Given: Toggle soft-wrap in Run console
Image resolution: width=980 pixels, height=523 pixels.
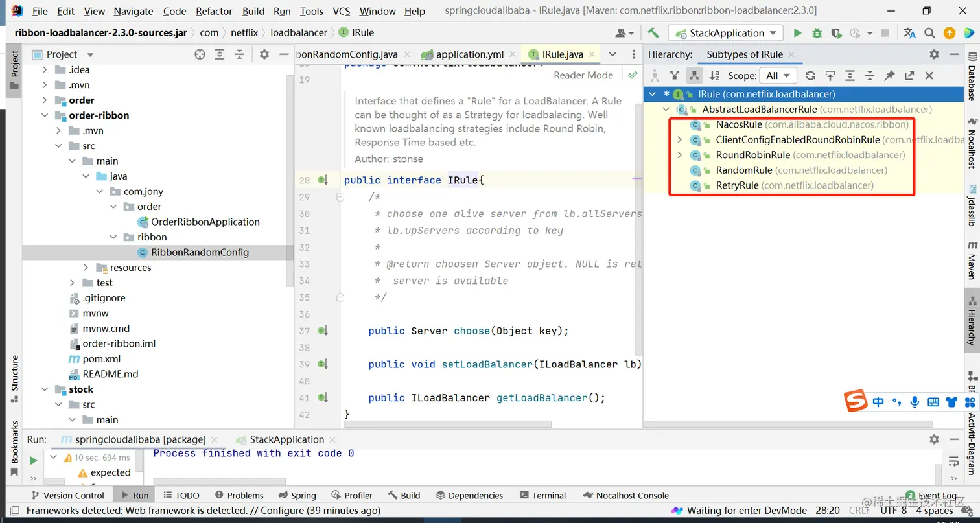Looking at the screenshot, I should pos(953,461).
